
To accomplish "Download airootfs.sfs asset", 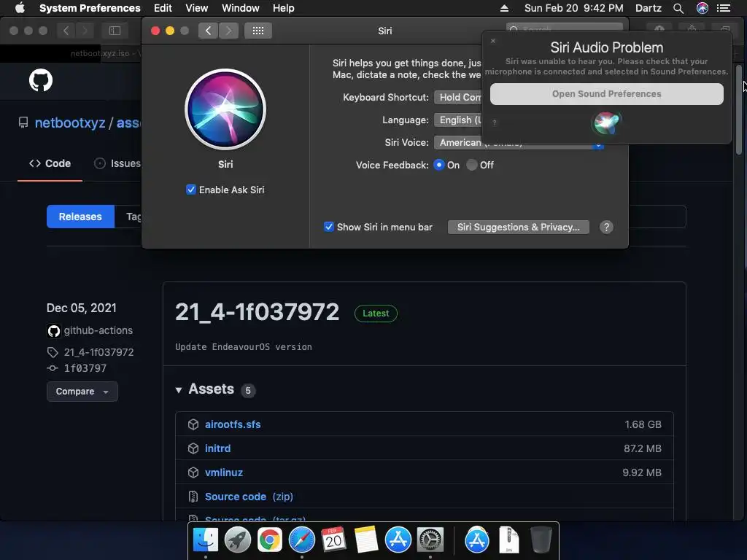I will 233,424.
